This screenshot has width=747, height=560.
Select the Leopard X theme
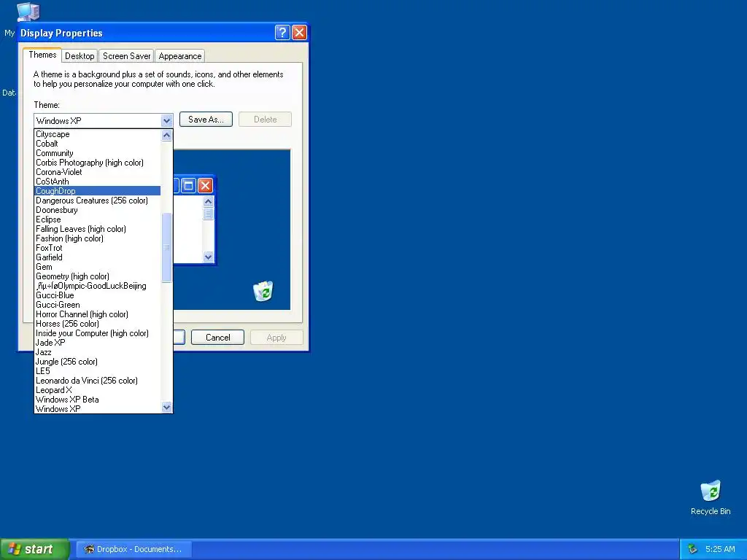98,390
